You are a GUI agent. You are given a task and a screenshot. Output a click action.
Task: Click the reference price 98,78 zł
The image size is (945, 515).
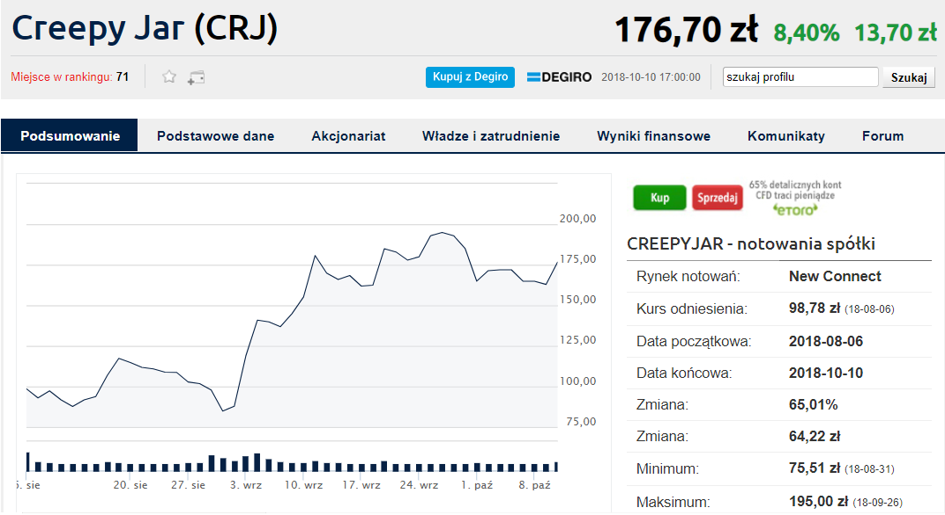[814, 308]
